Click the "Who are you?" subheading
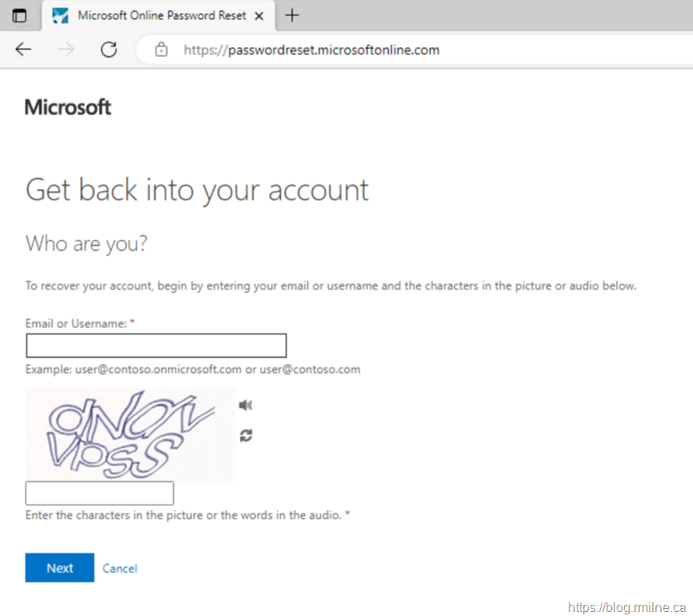 (x=87, y=244)
